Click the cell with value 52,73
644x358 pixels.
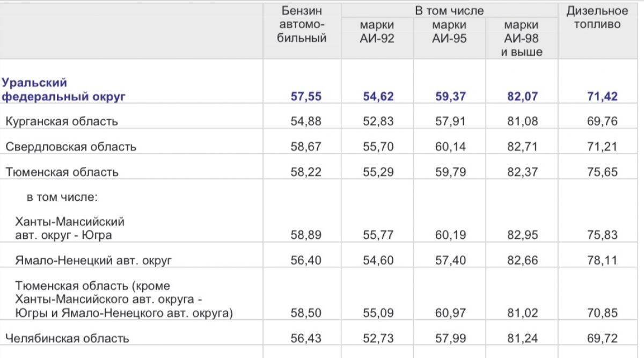(378, 339)
